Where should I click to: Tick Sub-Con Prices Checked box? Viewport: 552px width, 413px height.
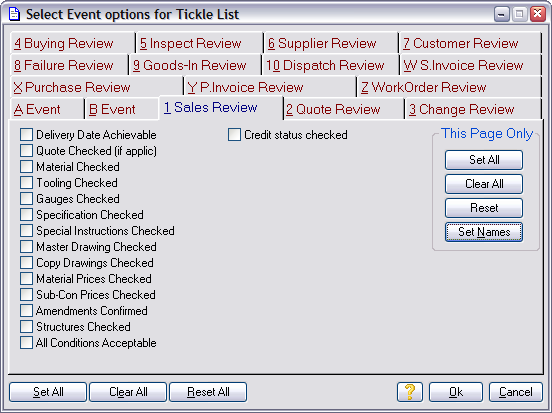[x=26, y=295]
